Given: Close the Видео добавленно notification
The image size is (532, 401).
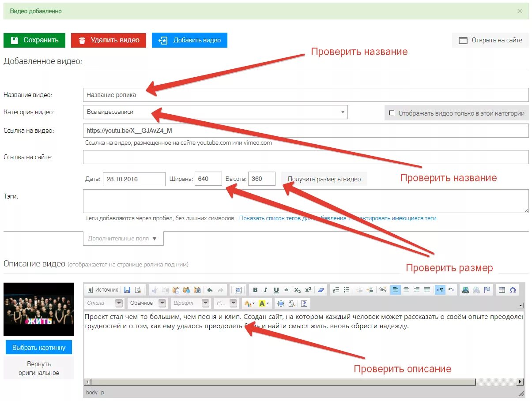Looking at the screenshot, I should point(520,11).
